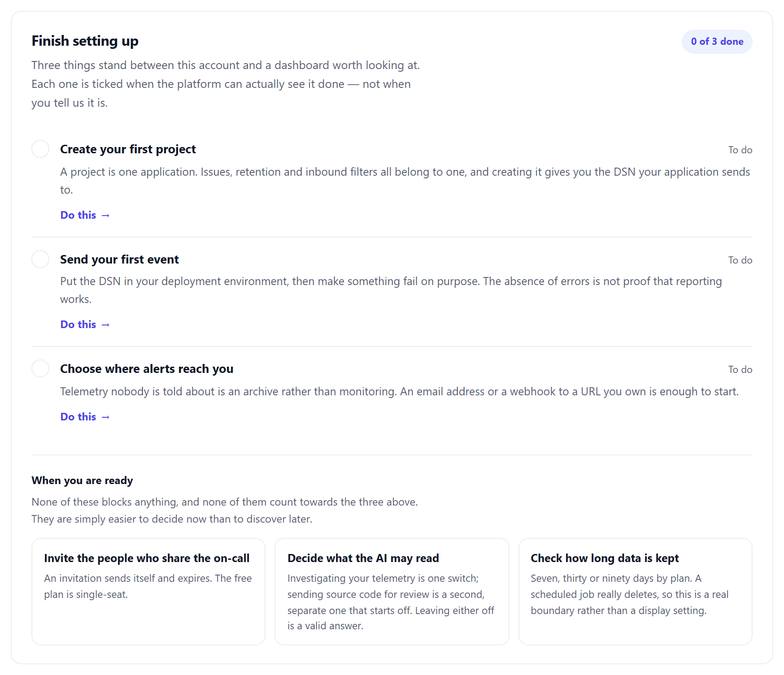Follow the Do this link under Choose where alerts reach you
Image resolution: width=784 pixels, height=675 pixels.
[x=85, y=417]
